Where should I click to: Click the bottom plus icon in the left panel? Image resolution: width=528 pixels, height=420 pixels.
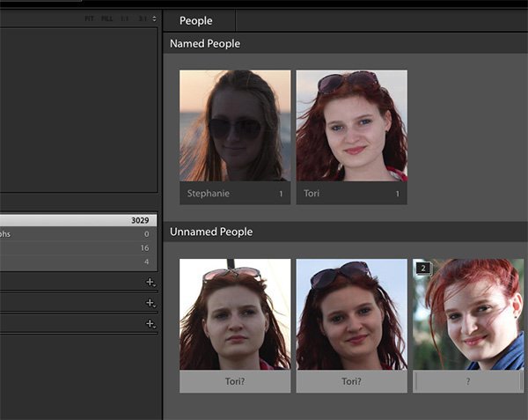150,324
